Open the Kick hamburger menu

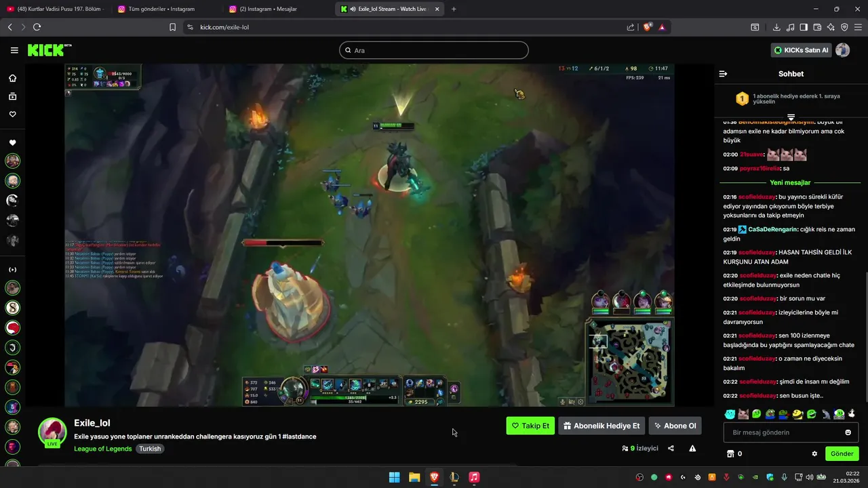tap(14, 50)
